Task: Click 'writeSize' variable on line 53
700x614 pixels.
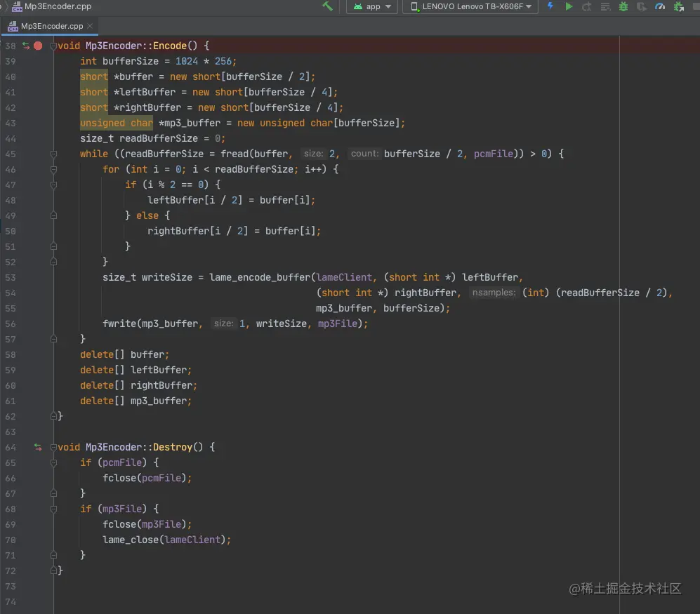Action: (x=167, y=278)
